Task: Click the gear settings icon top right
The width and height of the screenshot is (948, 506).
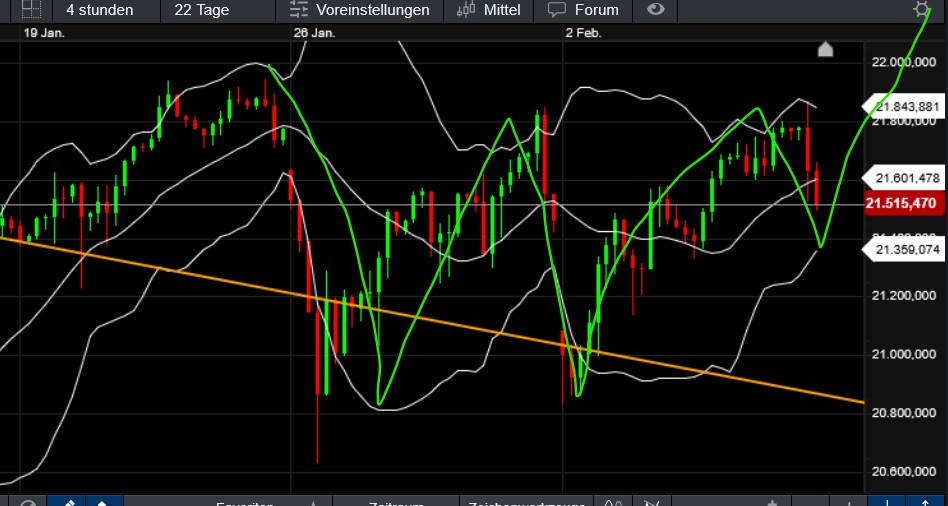Action: coord(921,9)
